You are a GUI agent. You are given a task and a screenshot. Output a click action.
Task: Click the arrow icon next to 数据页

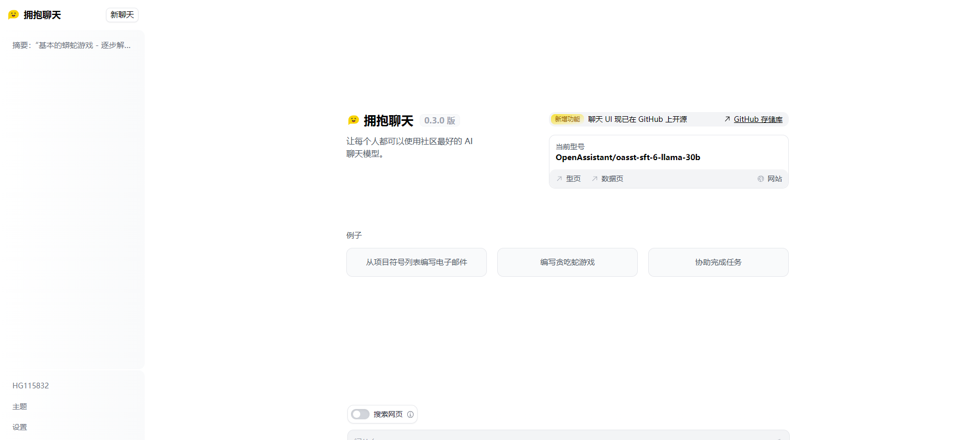[x=595, y=179]
